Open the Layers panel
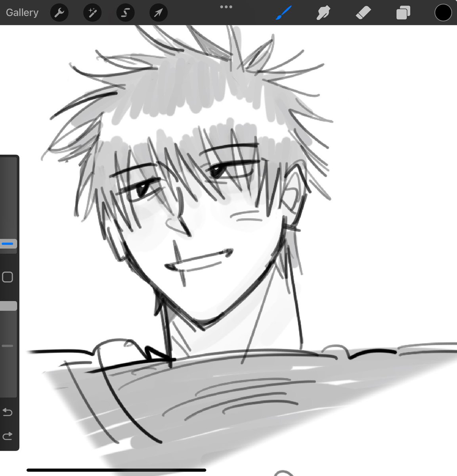 [x=403, y=13]
